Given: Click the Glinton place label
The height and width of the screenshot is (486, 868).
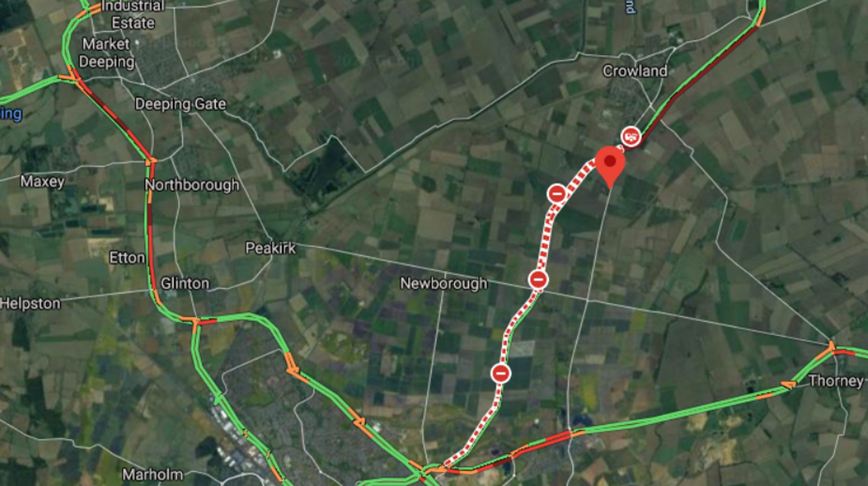Looking at the screenshot, I should coord(185,283).
